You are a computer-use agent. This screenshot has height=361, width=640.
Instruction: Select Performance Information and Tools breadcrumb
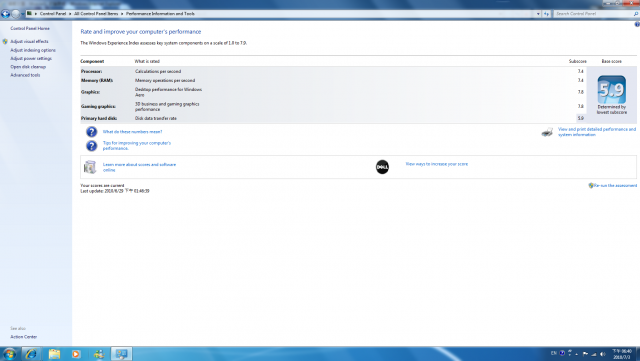(x=160, y=13)
